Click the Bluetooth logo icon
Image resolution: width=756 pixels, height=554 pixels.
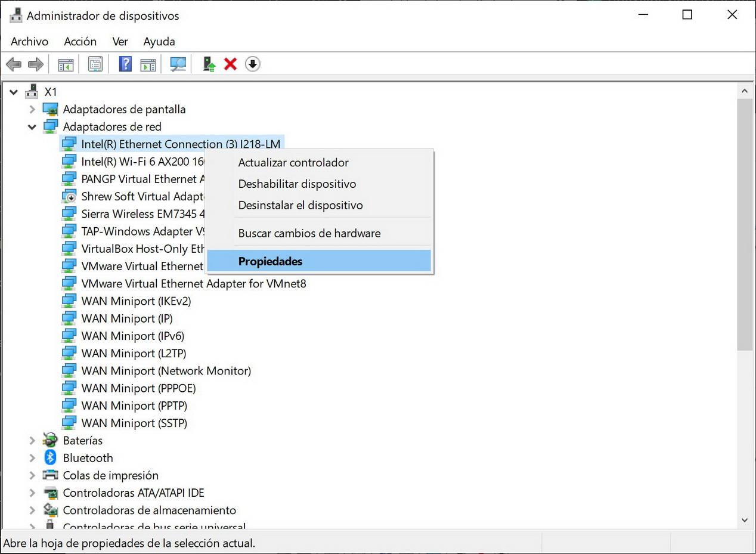pyautogui.click(x=50, y=458)
